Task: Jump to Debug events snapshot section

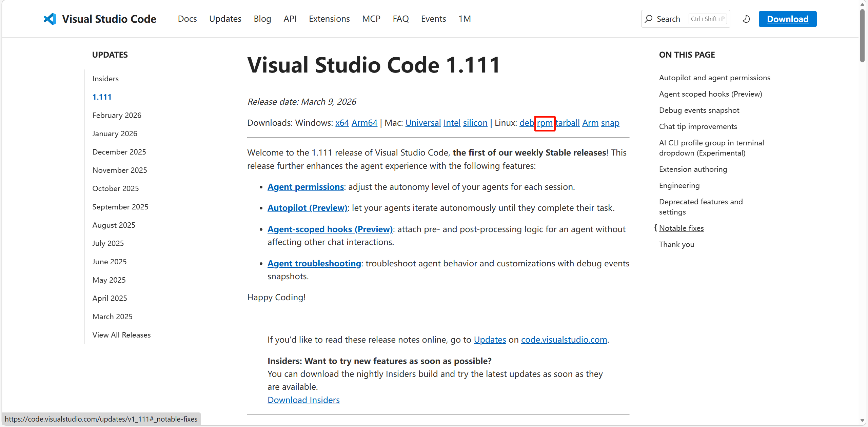Action: (x=699, y=110)
